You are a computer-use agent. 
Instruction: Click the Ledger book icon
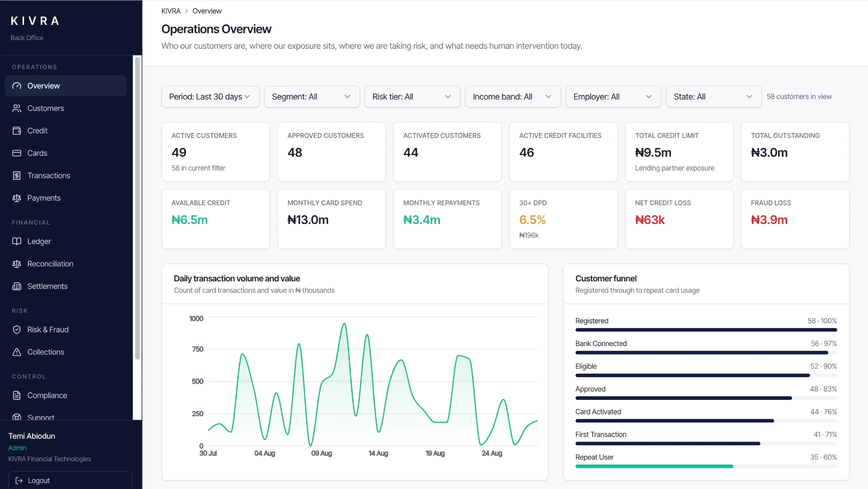17,242
